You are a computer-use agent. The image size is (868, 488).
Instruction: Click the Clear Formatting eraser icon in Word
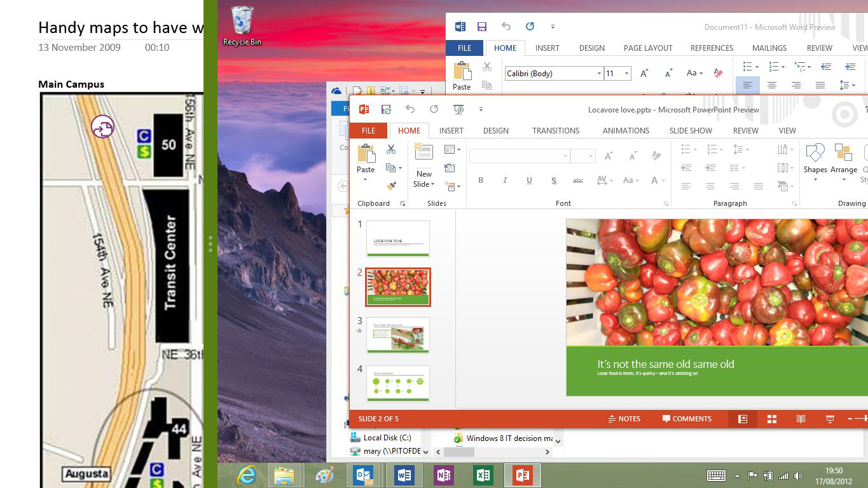pyautogui.click(x=719, y=73)
